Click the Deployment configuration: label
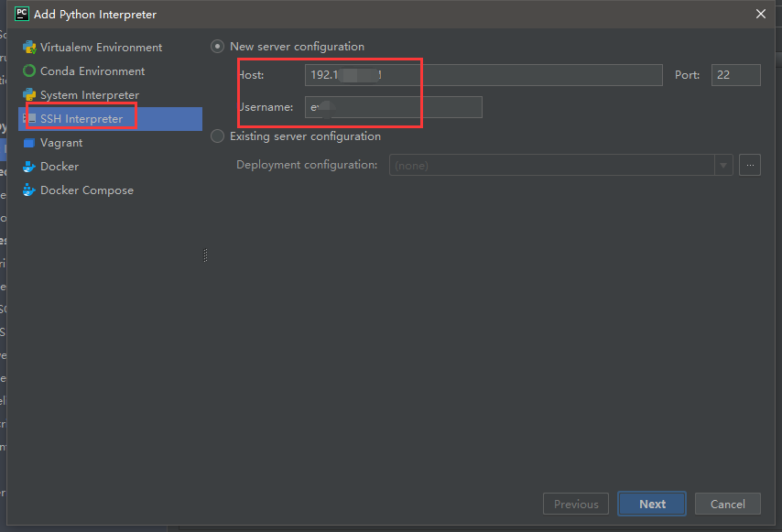782x532 pixels. pyautogui.click(x=307, y=165)
